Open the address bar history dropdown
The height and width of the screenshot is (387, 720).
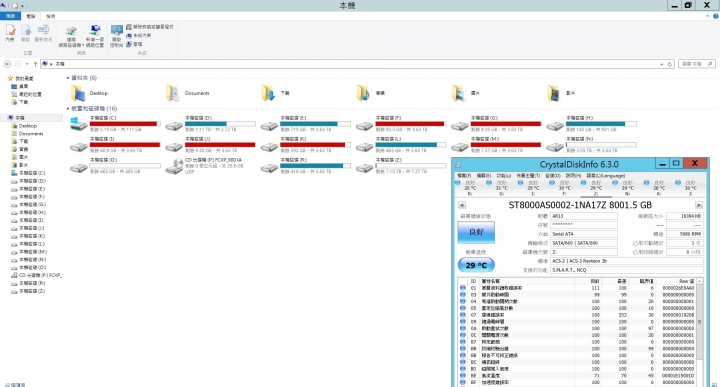point(661,64)
